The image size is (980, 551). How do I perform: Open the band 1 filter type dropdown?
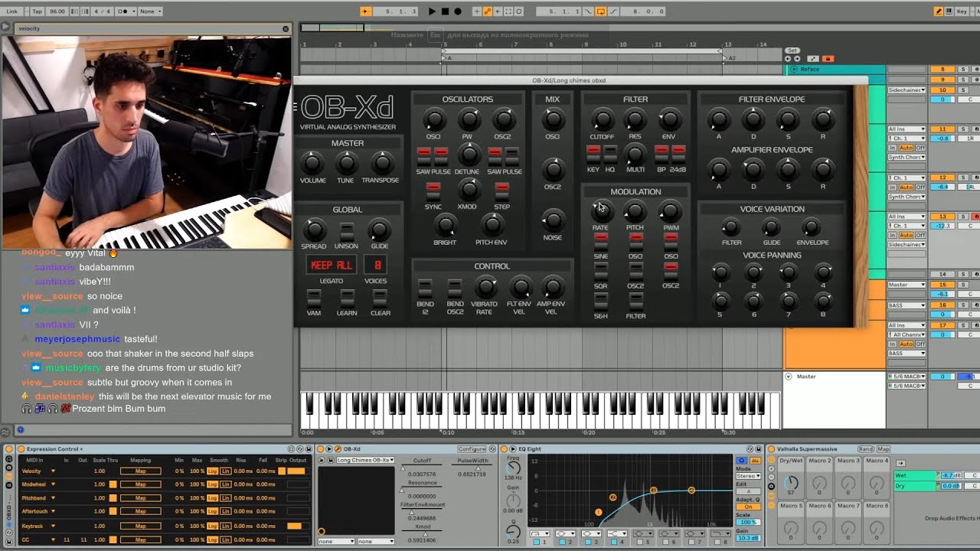point(539,533)
